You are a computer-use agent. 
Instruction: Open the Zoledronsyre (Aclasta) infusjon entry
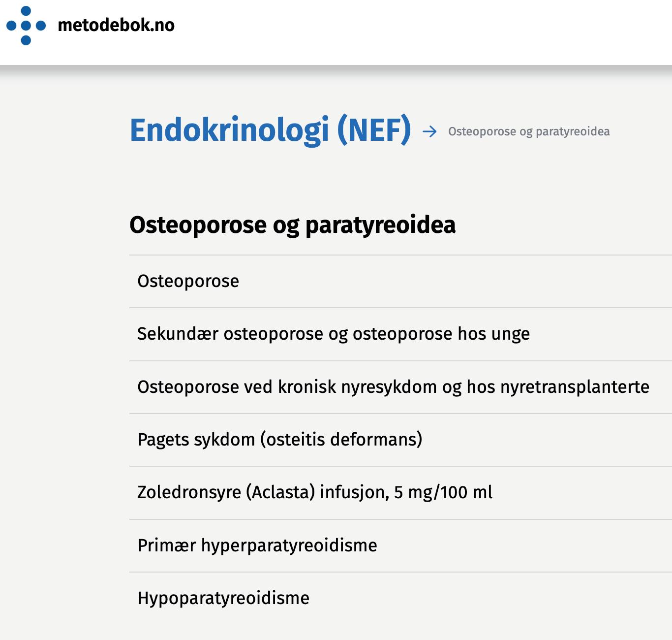pos(315,492)
